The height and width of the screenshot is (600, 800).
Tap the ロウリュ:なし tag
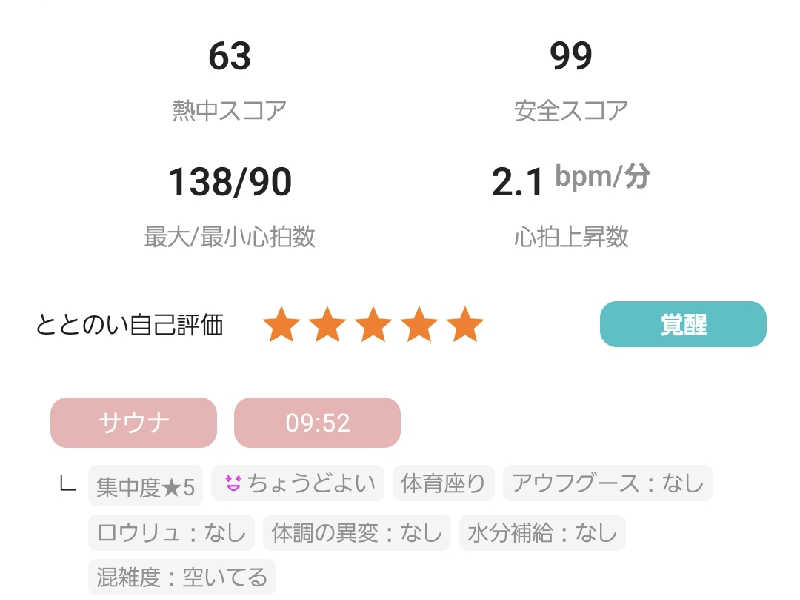171,533
